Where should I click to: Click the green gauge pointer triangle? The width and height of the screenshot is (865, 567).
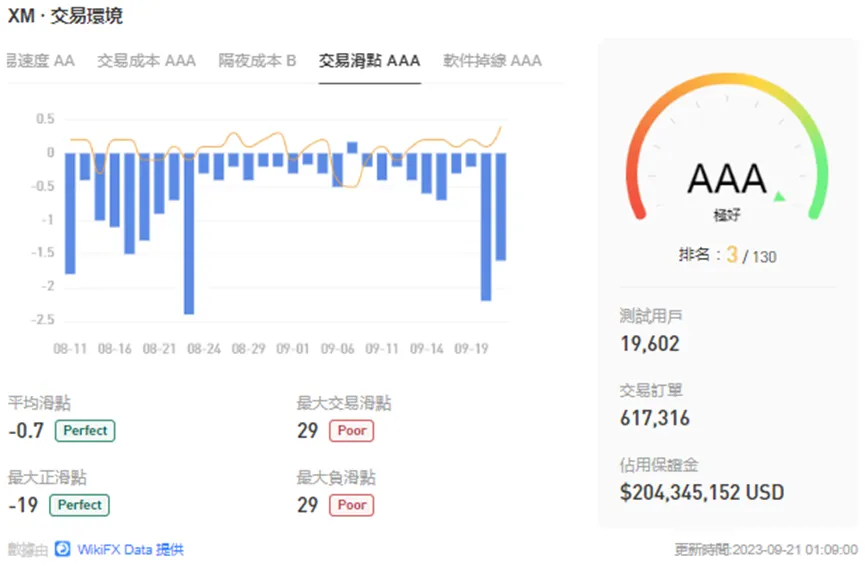(x=779, y=196)
